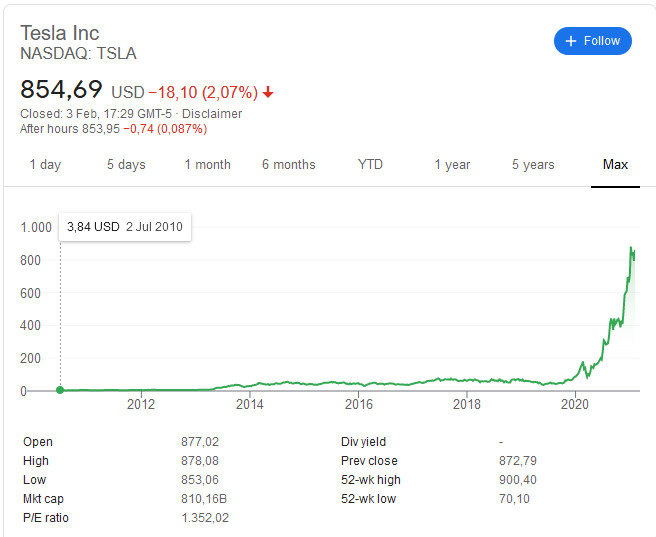
Task: Click the plus icon in Follow button
Action: pyautogui.click(x=571, y=41)
